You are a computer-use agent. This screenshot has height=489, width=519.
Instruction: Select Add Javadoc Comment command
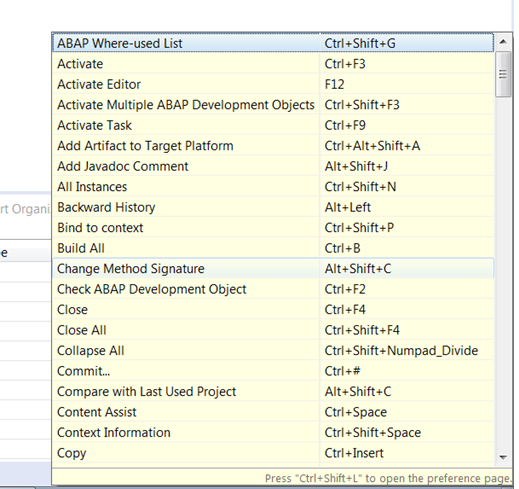[273, 166]
